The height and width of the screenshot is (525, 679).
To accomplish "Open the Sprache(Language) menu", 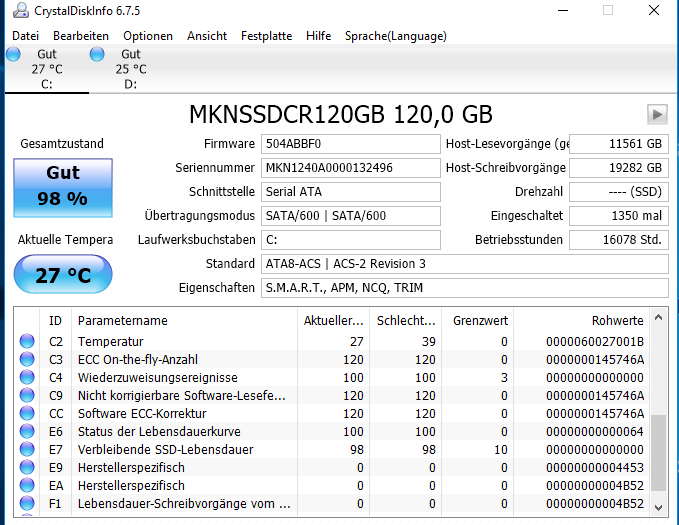I will [x=395, y=36].
